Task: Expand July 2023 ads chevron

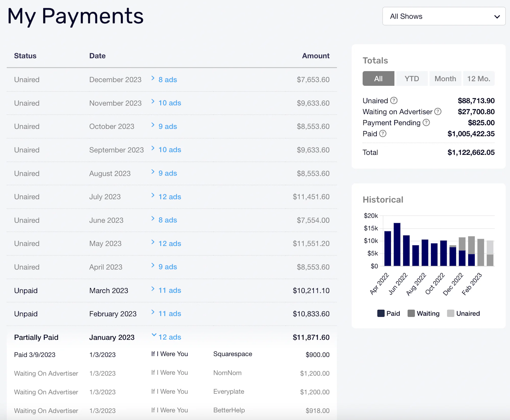Action: [x=153, y=195]
